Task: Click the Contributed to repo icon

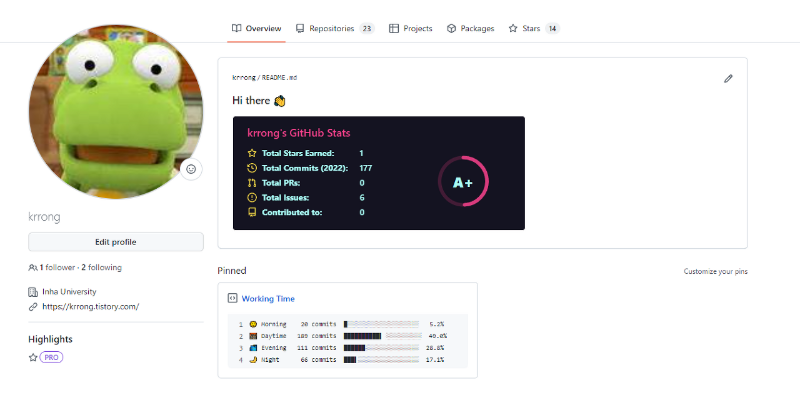Action: (252, 212)
